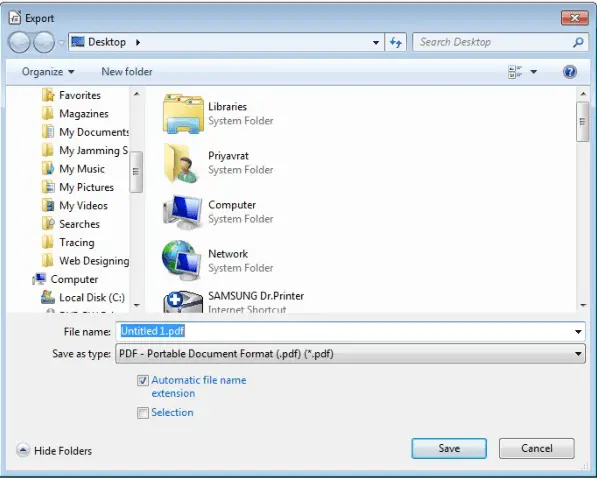
Task: Select the Priyavrat user folder icon
Action: 180,163
